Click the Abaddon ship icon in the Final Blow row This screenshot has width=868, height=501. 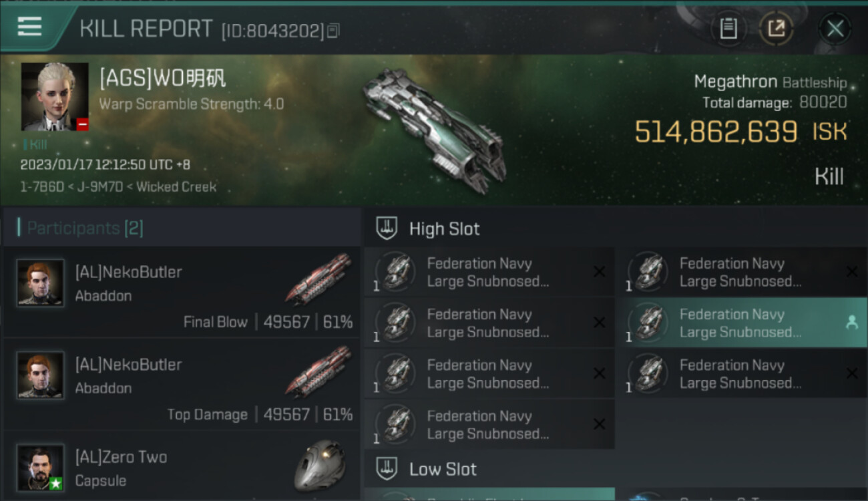[x=319, y=278]
